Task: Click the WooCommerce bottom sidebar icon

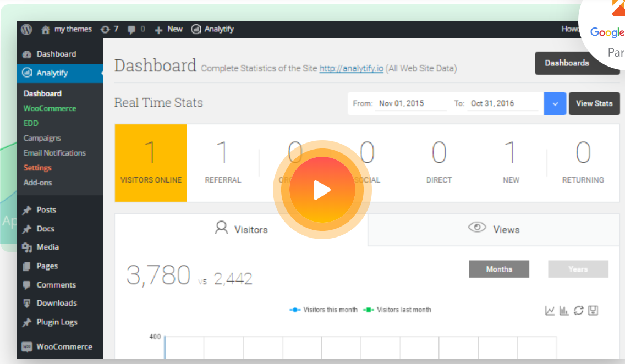Action: coord(27,346)
